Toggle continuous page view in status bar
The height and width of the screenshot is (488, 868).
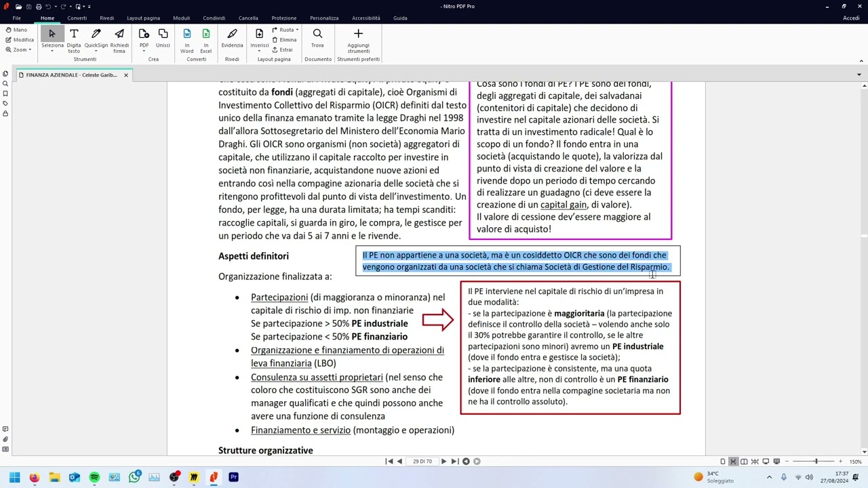[733, 462]
